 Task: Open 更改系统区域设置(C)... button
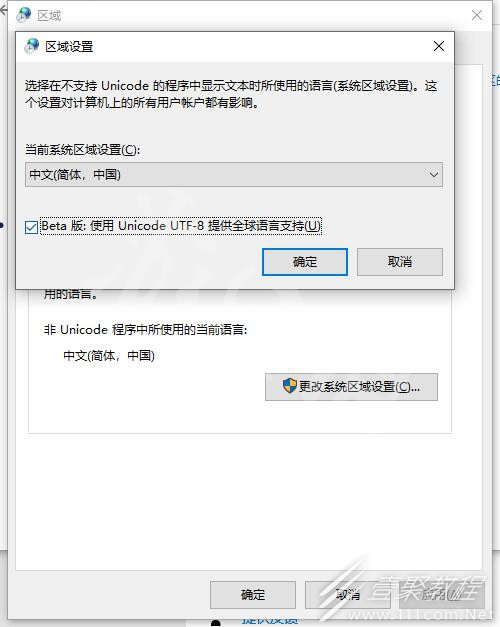coord(351,387)
